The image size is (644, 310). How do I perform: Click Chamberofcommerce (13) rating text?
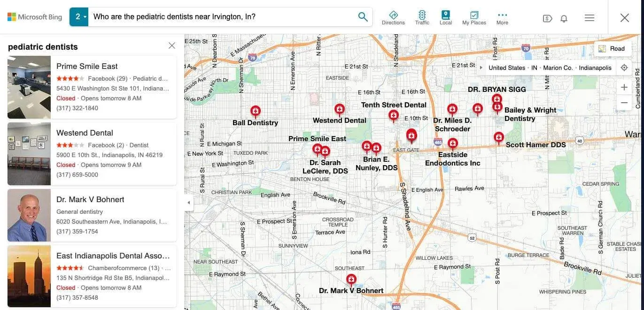124,268
